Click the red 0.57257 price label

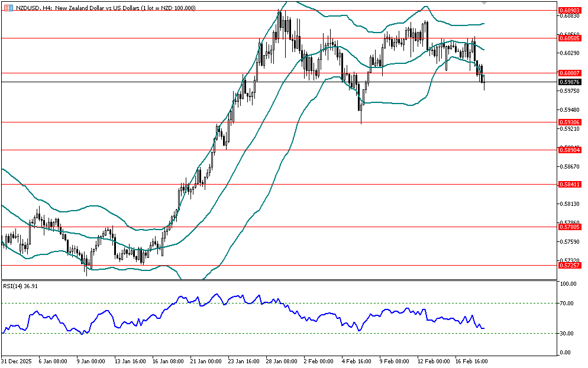point(568,266)
